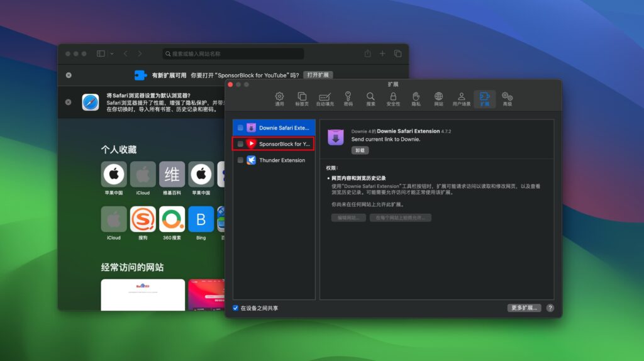Image resolution: width=644 pixels, height=361 pixels.
Task: Click the Safari compass icon in the prompt
Action: point(91,103)
